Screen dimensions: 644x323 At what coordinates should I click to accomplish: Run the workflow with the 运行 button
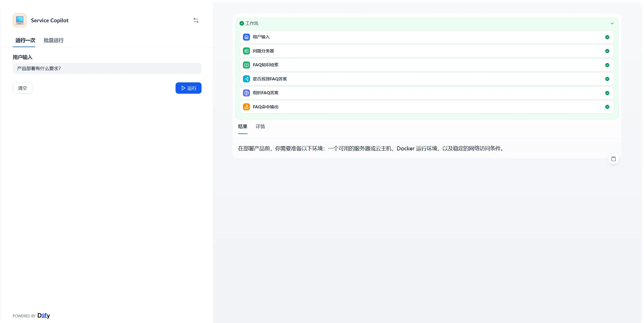point(188,88)
